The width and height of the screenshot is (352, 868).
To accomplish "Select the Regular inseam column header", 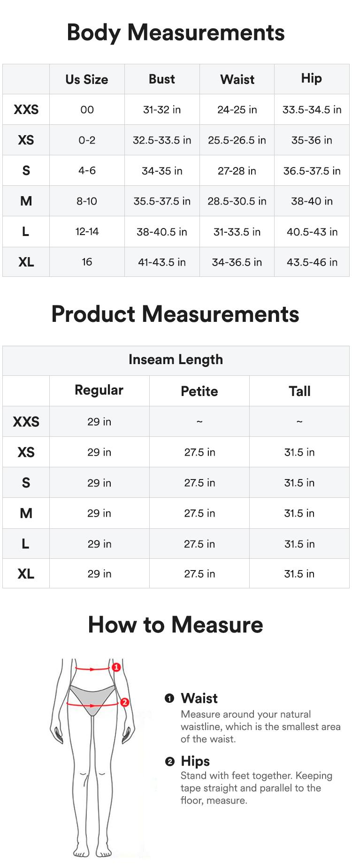I will [99, 390].
